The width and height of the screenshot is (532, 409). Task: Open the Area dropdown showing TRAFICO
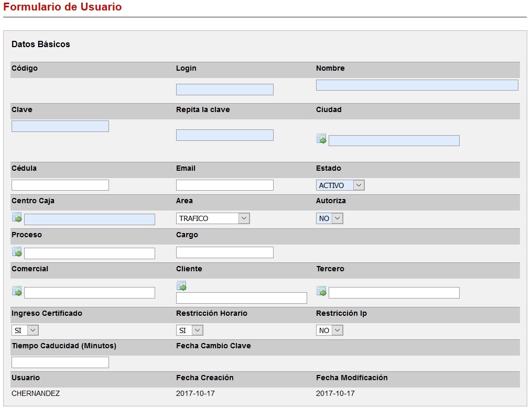pos(213,218)
